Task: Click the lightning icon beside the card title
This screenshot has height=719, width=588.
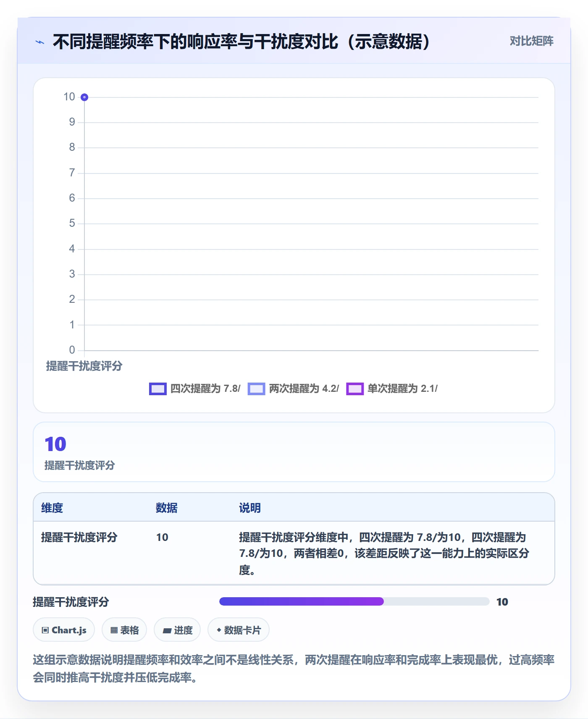Action: (40, 42)
